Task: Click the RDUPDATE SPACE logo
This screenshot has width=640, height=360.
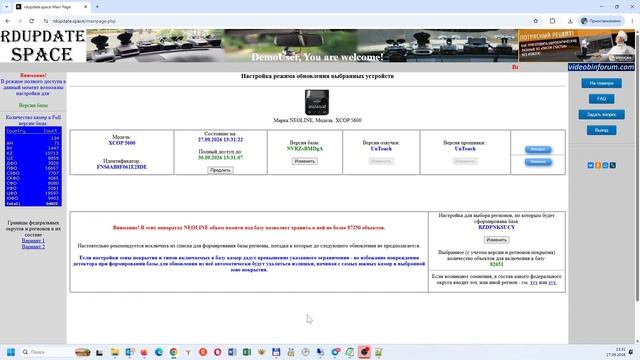Action: tap(42, 45)
